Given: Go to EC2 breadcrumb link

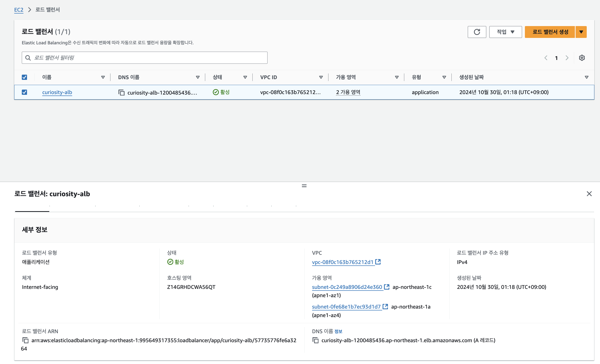Looking at the screenshot, I should (x=18, y=10).
